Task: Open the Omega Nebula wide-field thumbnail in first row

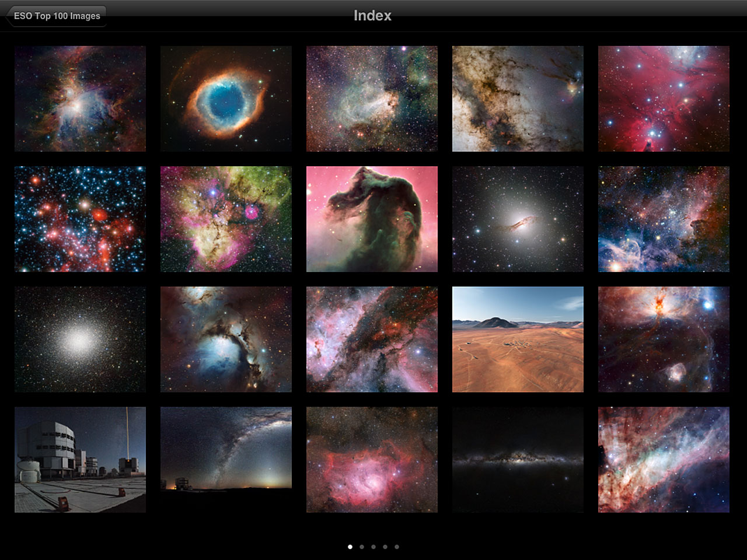Action: coord(372,99)
